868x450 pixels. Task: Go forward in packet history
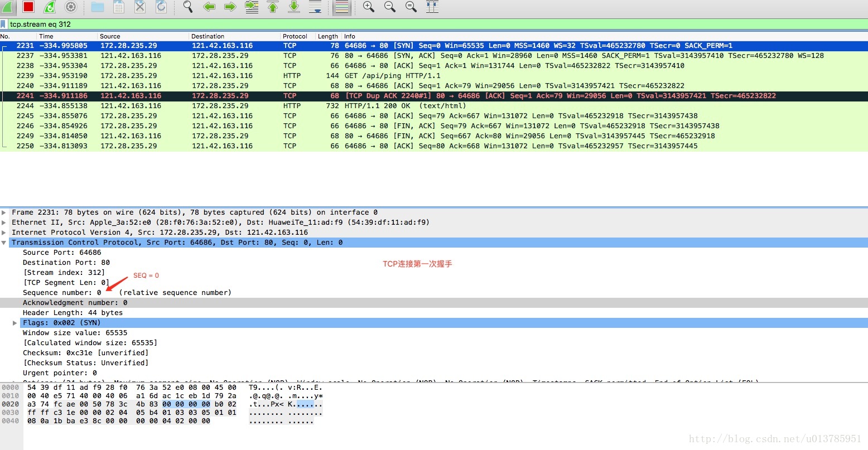click(x=230, y=7)
